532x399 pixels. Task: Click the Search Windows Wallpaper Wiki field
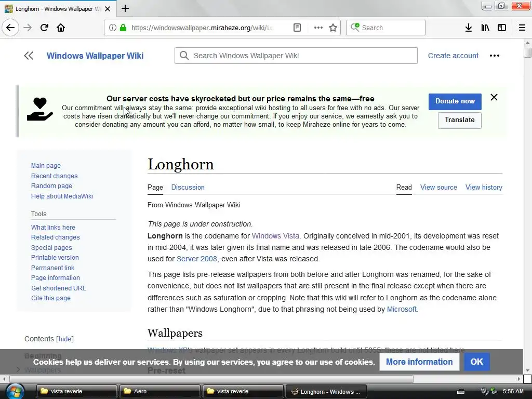point(296,56)
